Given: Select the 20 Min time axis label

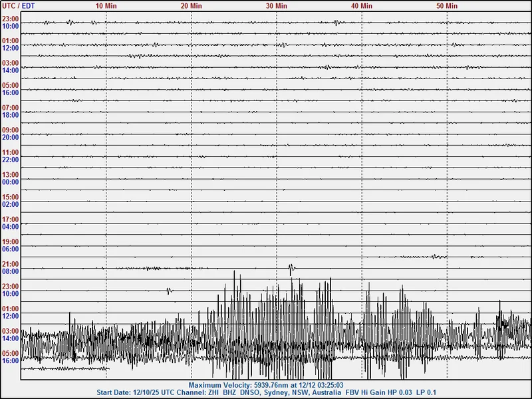Looking at the screenshot, I should (x=191, y=5).
